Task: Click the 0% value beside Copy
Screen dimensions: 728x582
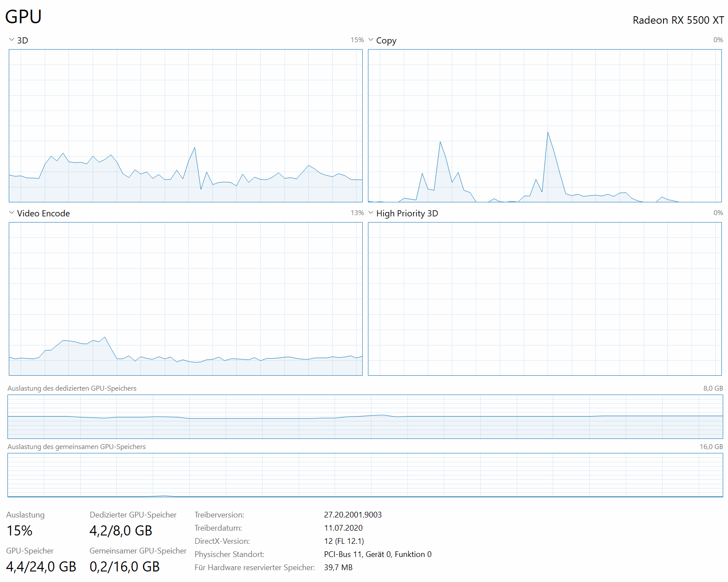Action: point(718,40)
